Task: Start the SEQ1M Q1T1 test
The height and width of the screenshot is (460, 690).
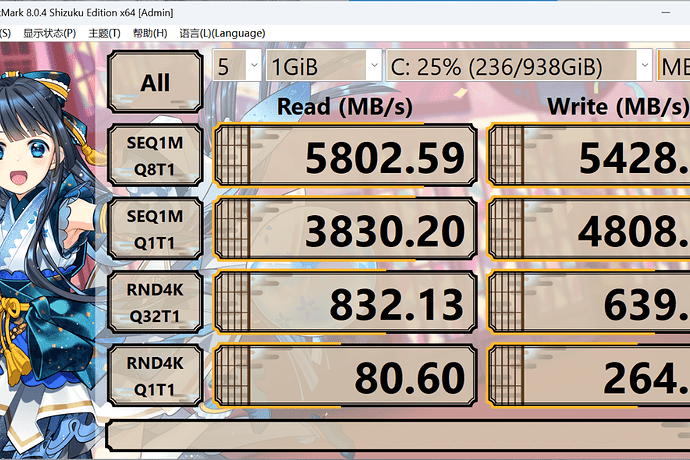Action: (155, 229)
